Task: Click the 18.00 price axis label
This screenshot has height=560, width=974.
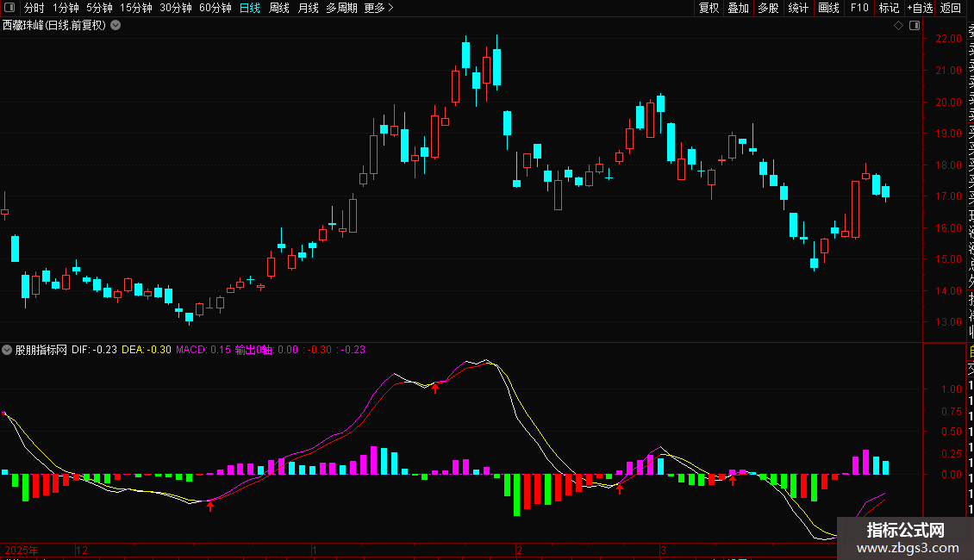Action: (x=948, y=165)
